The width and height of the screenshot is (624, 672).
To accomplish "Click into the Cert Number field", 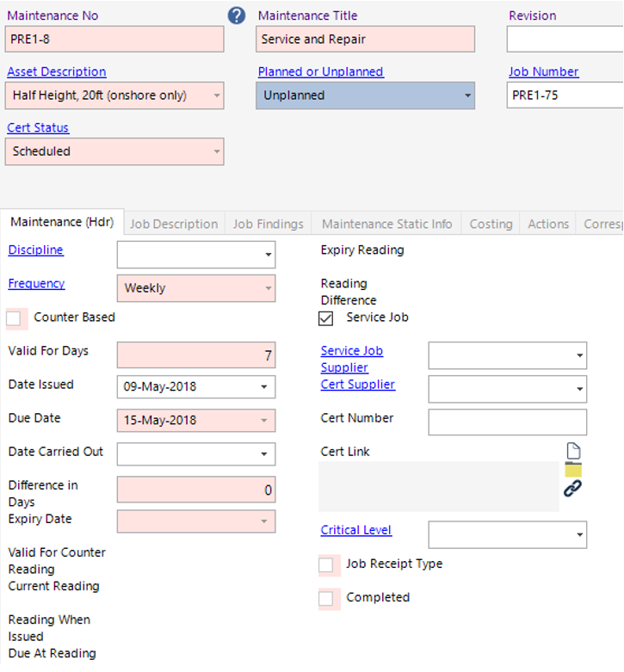I will tap(507, 422).
